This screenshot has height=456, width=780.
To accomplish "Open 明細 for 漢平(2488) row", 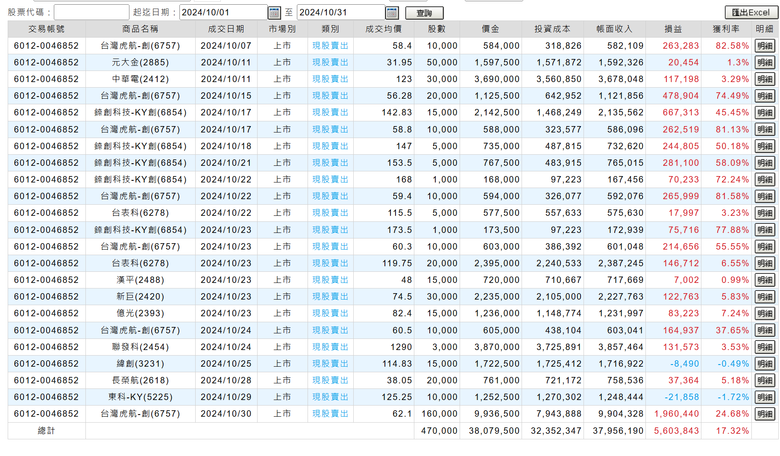I will (x=765, y=280).
